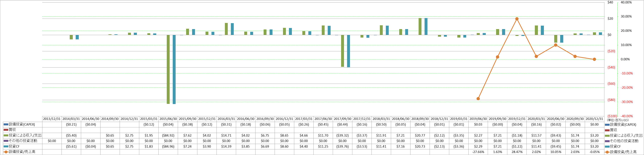
Task: Select the ($39.76) table cell
Action: 343,147
